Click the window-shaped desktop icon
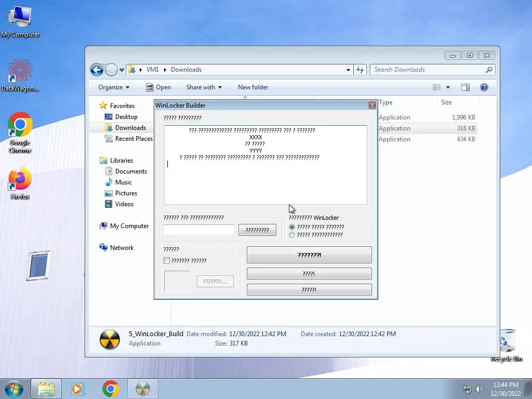532x399 pixels. (x=38, y=265)
